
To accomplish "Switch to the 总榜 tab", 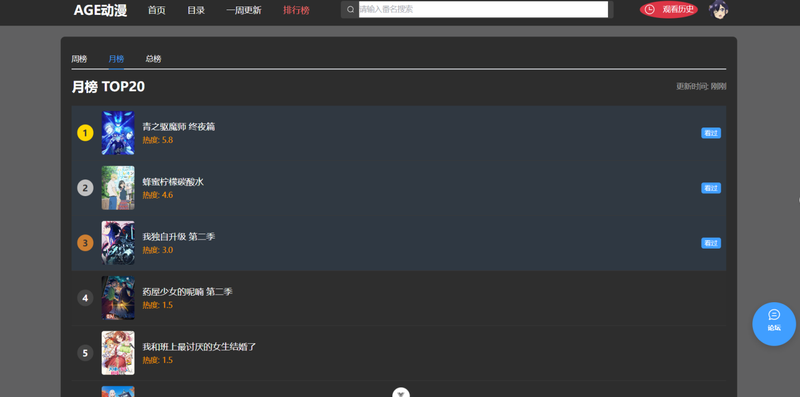I will coord(153,59).
